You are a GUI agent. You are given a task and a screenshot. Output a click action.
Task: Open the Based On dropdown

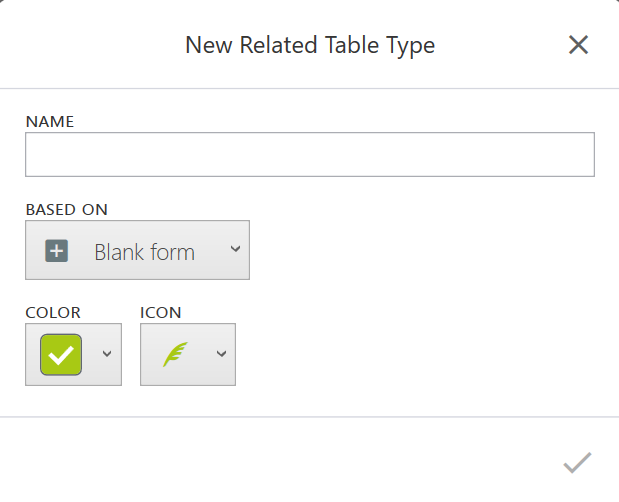[137, 251]
